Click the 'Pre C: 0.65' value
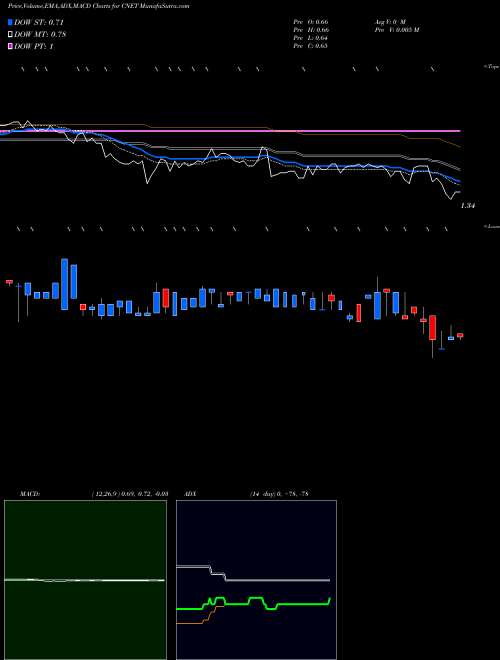This screenshot has width=500, height=660. pos(311,46)
